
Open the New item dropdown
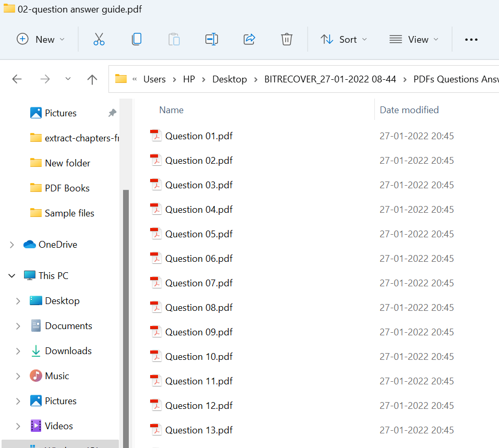pos(41,39)
